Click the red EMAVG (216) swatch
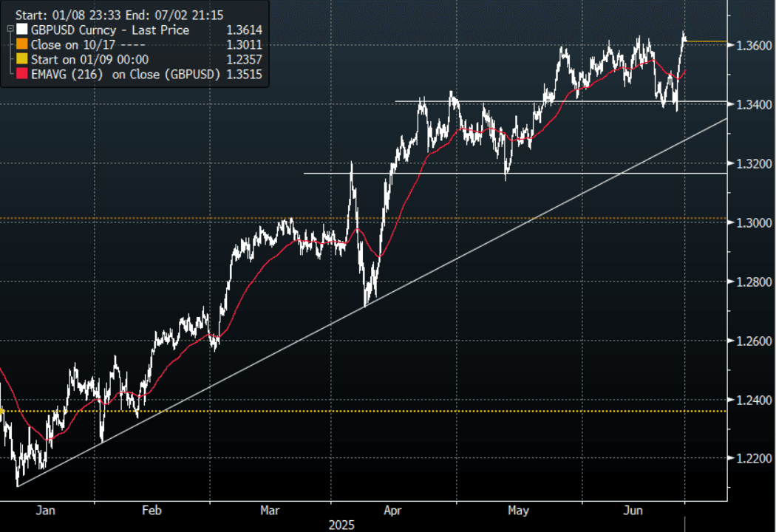Screen dimensions: 776x532 click(x=22, y=75)
